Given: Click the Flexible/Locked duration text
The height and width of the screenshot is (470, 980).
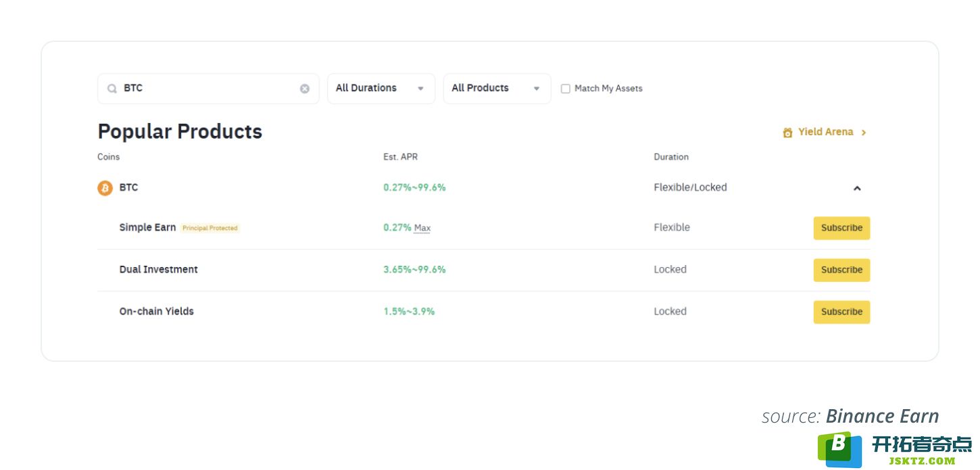Looking at the screenshot, I should click(690, 187).
